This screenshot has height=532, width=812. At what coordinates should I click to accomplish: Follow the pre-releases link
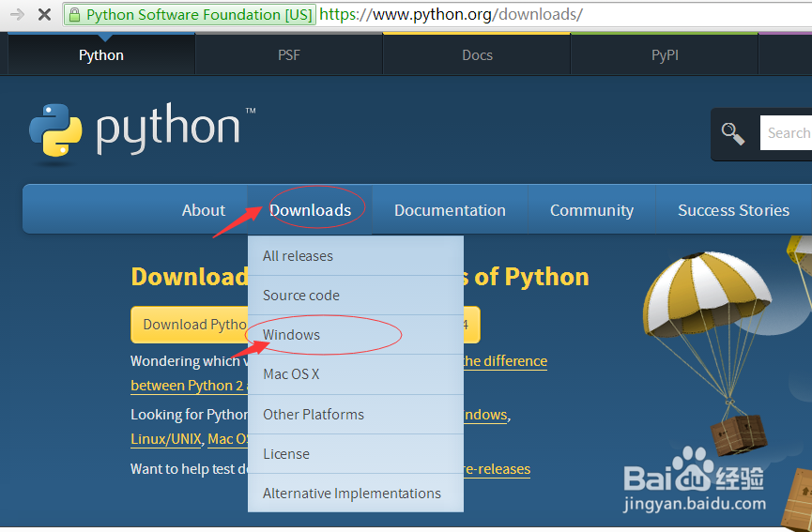click(498, 469)
